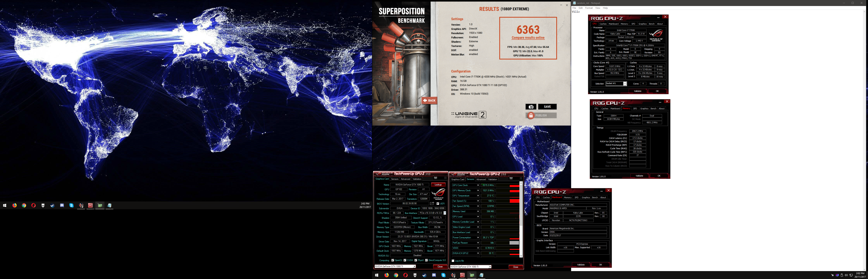
Task: Open the Validation tab in GPU-Z Sensors window
Action: pos(493,179)
